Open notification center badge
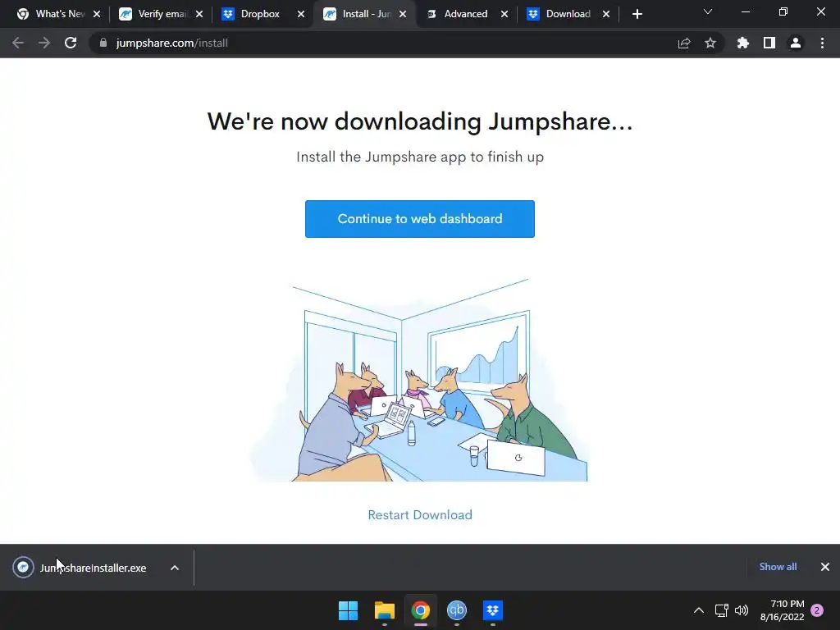The width and height of the screenshot is (840, 630). pyautogui.click(x=817, y=610)
